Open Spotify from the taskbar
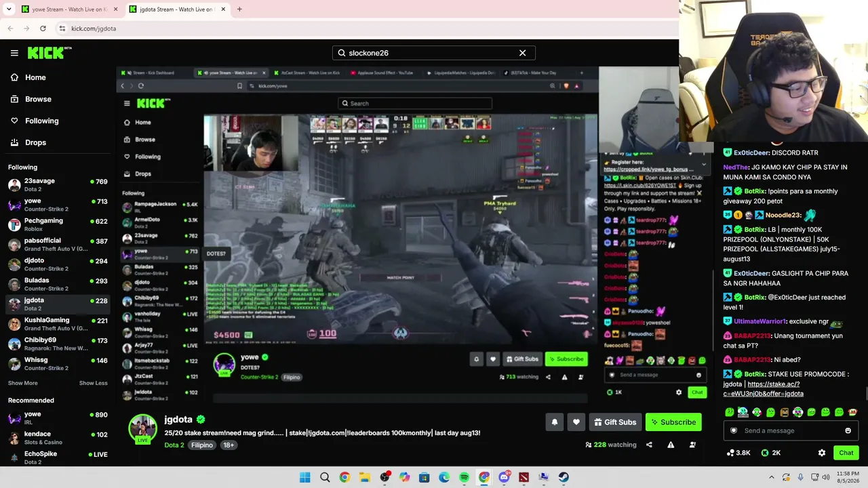Image resolution: width=868 pixels, height=488 pixels. tap(464, 477)
